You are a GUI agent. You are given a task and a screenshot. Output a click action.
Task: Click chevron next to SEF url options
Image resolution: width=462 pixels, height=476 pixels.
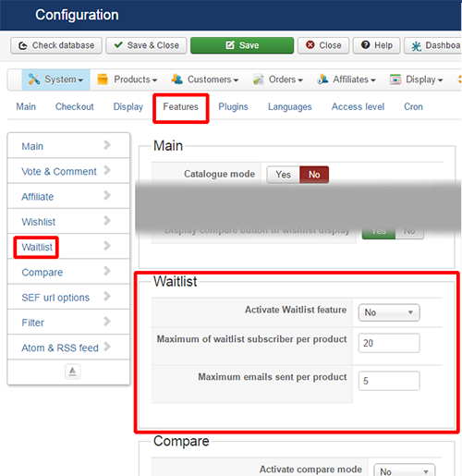pyautogui.click(x=107, y=297)
